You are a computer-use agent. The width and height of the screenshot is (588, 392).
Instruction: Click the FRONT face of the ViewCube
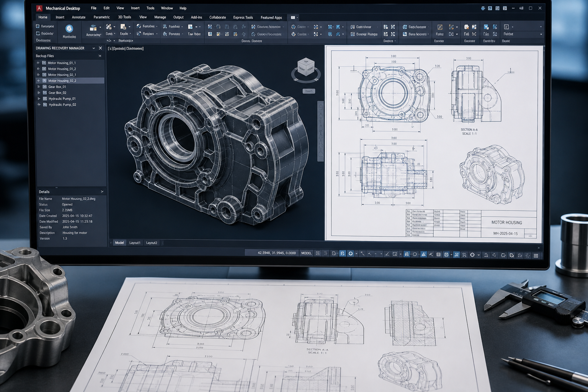(x=302, y=69)
